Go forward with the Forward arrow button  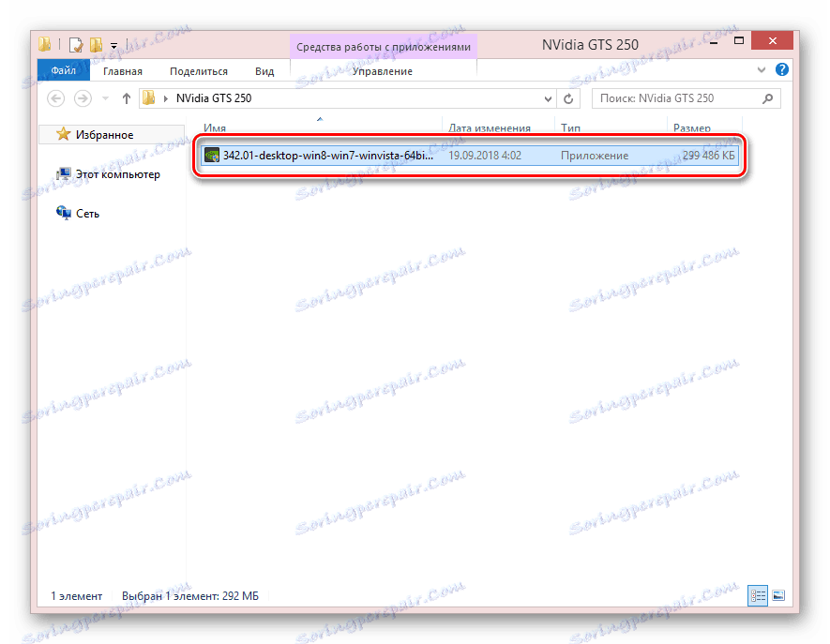click(x=83, y=98)
